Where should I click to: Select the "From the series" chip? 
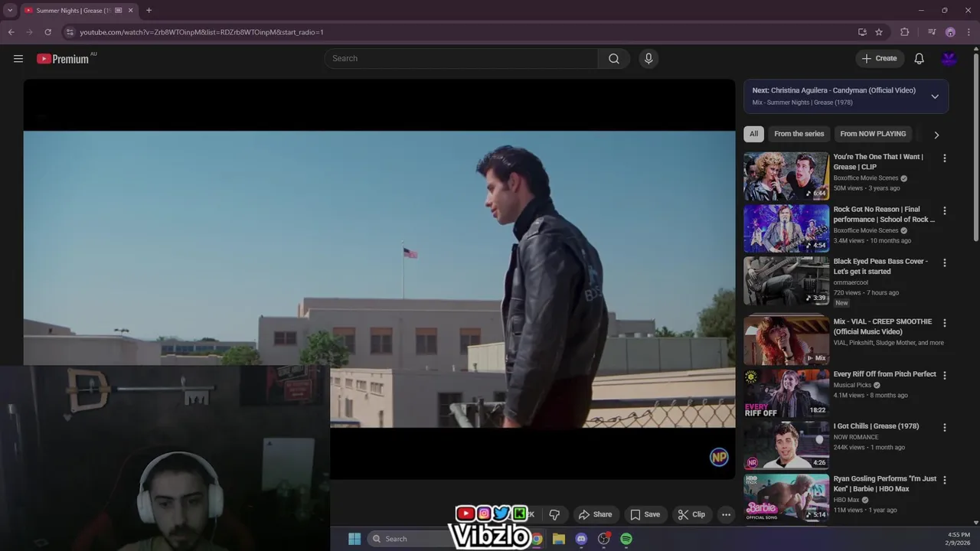pyautogui.click(x=799, y=134)
